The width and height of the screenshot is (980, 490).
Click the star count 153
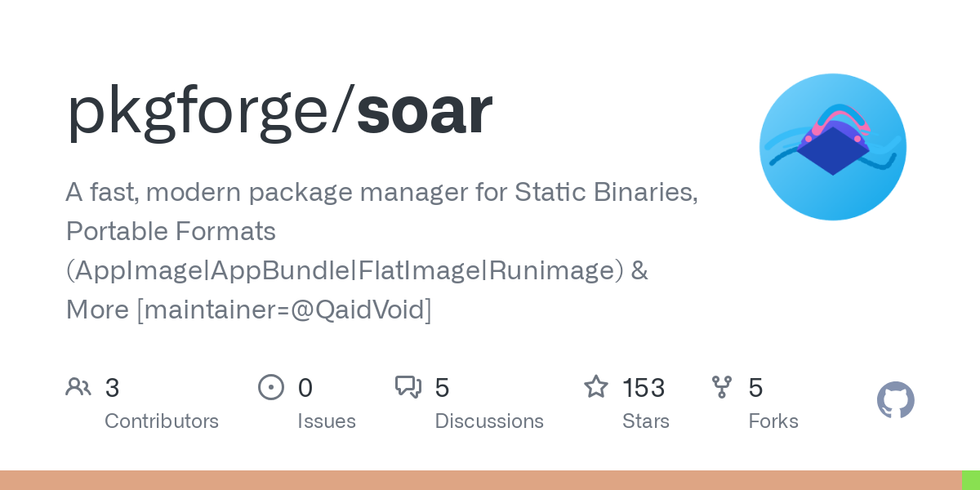click(644, 387)
